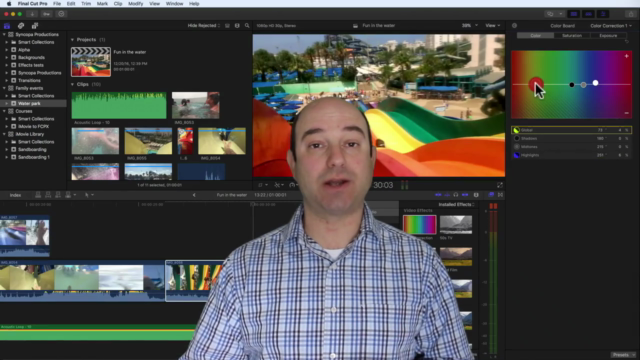Switch to the Exposure tab
This screenshot has width=640, height=360.
(608, 36)
